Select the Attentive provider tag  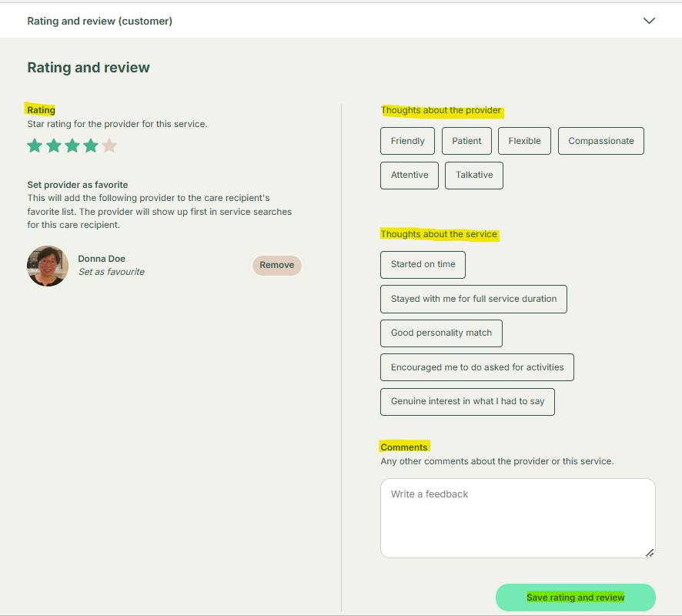pos(410,175)
